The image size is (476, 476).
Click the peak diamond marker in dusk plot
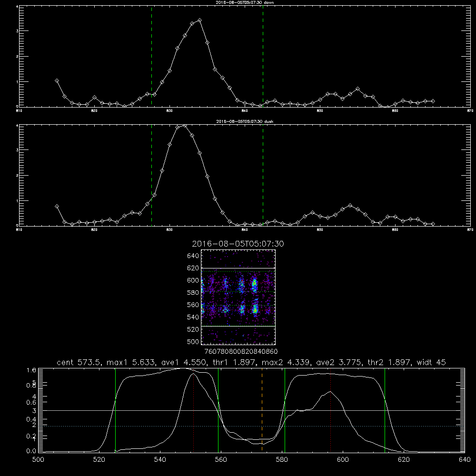(x=184, y=125)
